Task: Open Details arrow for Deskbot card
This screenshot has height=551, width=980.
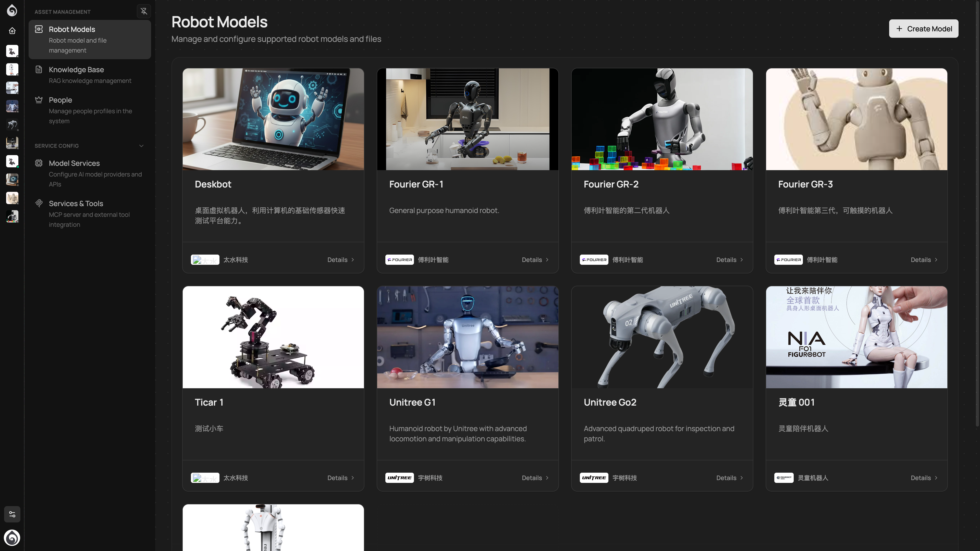Action: (x=353, y=260)
